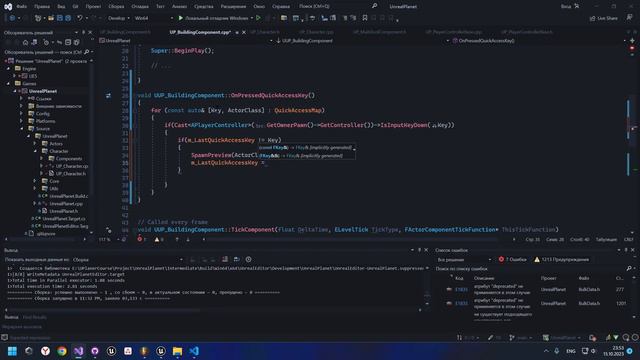The height and width of the screenshot is (360, 640).
Task: Open the Тест menu
Action: point(160,7)
